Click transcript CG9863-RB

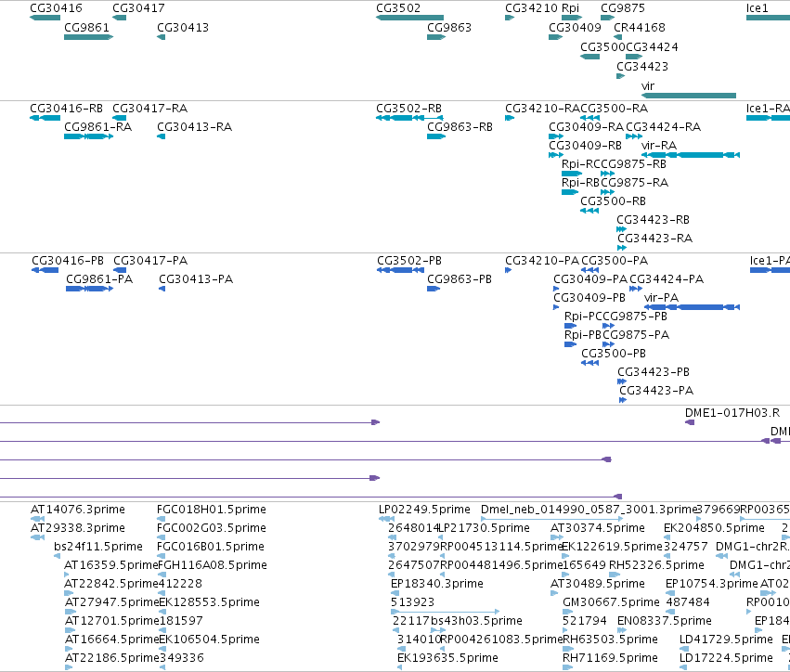[460, 127]
